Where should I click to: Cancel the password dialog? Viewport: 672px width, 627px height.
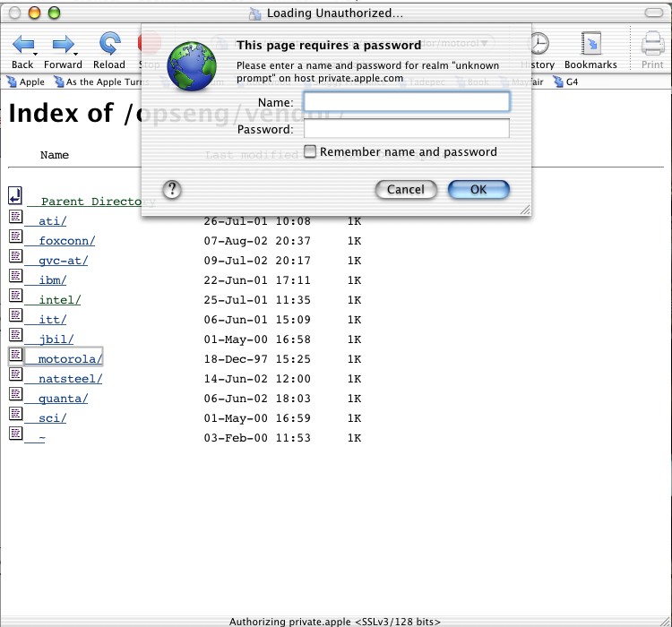point(406,189)
